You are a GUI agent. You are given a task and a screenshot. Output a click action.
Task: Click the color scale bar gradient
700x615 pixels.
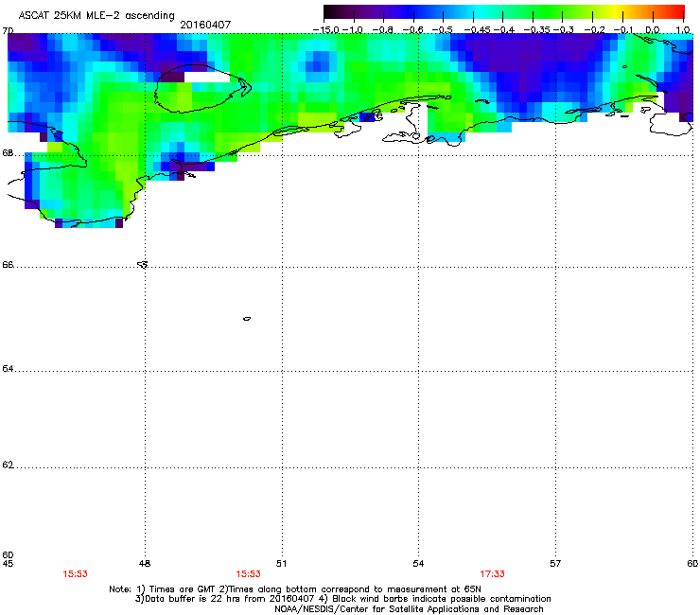point(504,12)
